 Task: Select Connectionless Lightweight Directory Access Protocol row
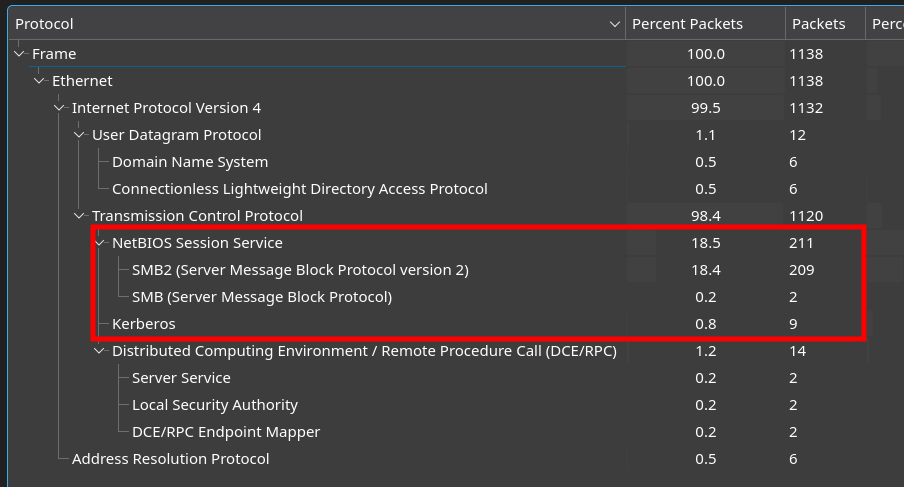click(x=300, y=189)
